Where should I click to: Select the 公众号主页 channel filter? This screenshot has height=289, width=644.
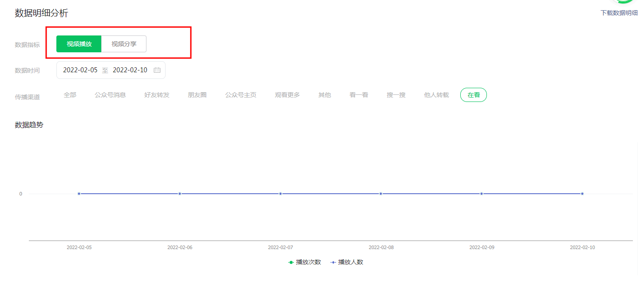coord(241,95)
